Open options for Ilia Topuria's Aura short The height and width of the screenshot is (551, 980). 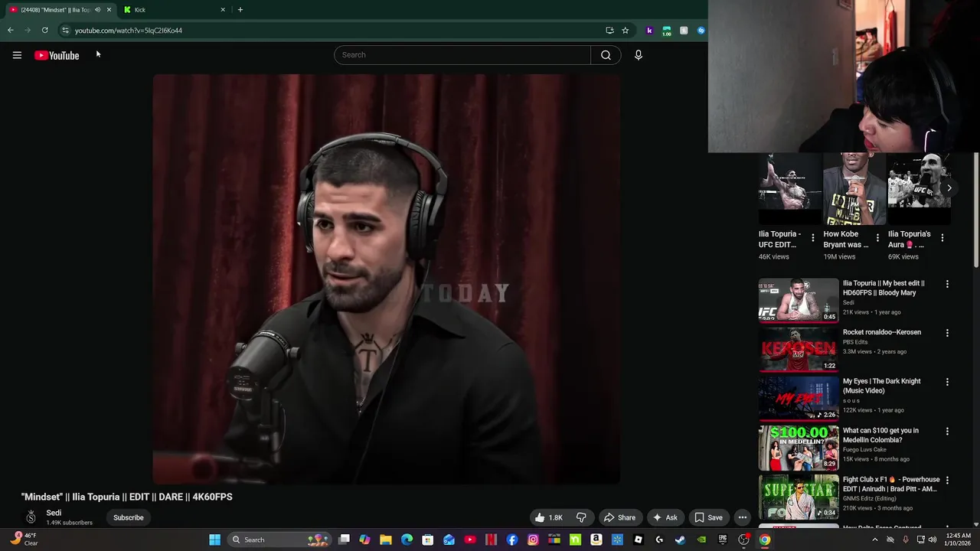942,238
